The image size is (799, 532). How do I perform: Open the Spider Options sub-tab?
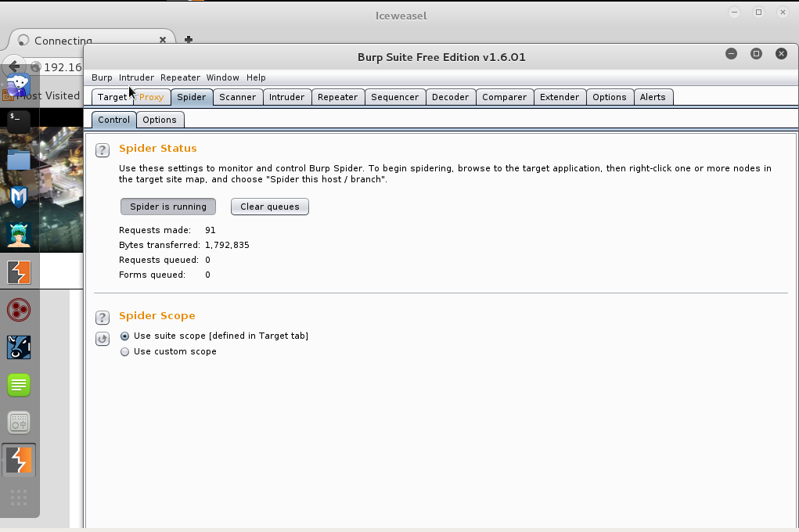(x=160, y=120)
